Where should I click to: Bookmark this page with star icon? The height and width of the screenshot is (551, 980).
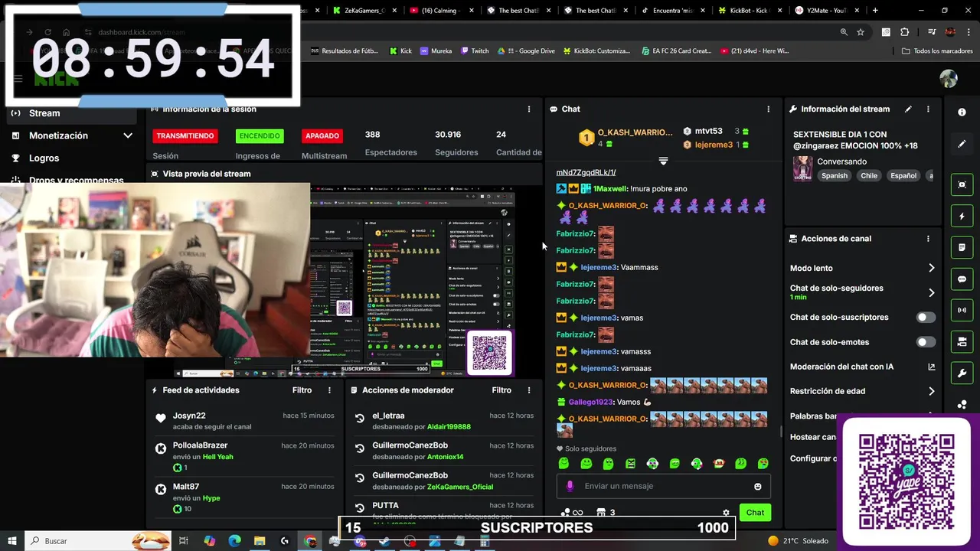click(861, 32)
